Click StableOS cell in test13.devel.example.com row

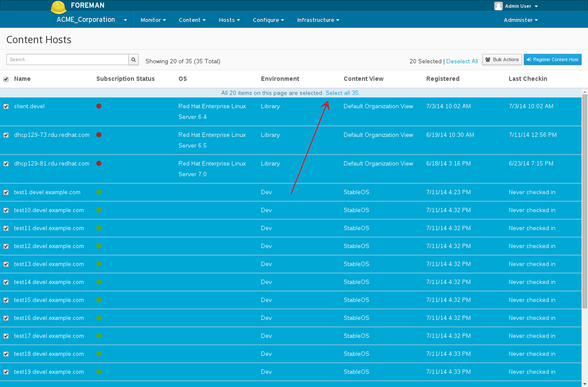pyautogui.click(x=356, y=264)
